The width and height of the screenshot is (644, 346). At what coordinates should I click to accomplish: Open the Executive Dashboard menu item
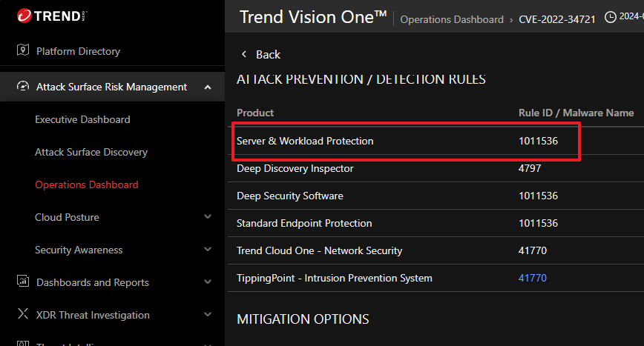pos(82,119)
